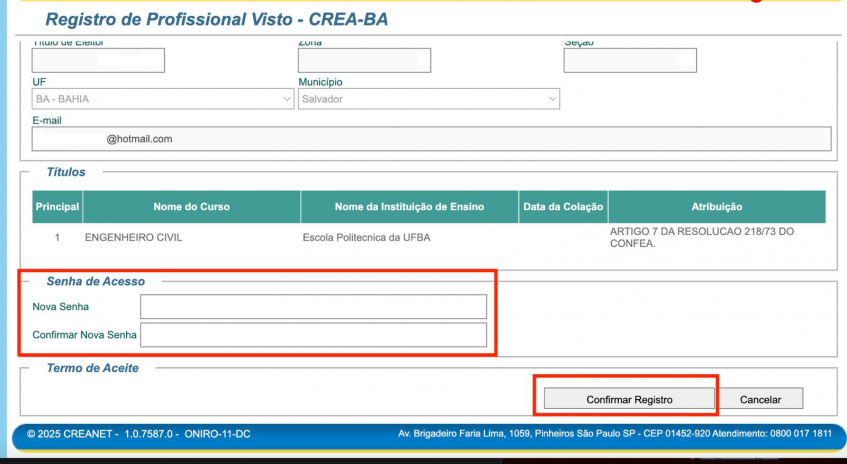Click Nome da Instituição de Ensino header
847x464 pixels.
409,207
